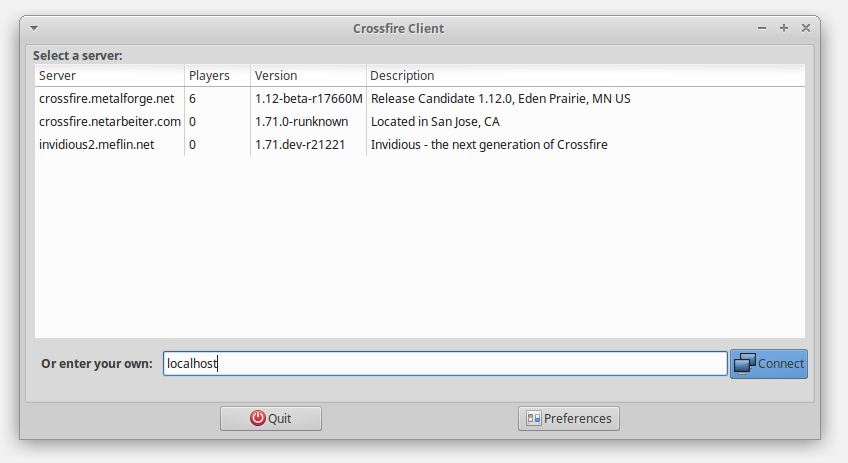This screenshot has height=463, width=848.
Task: Click the Description column header
Action: coord(584,76)
